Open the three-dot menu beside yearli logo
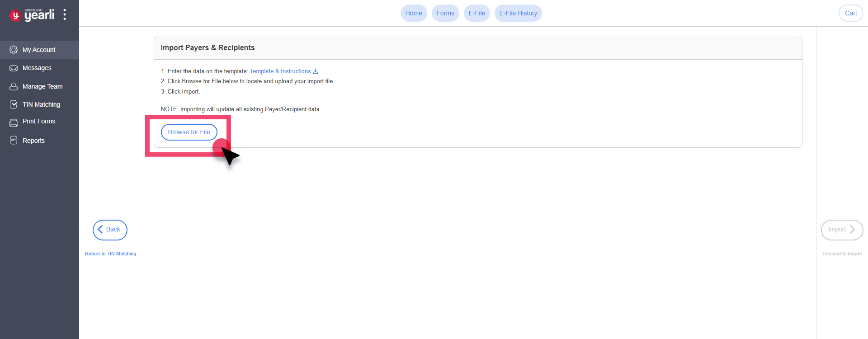 tap(65, 14)
